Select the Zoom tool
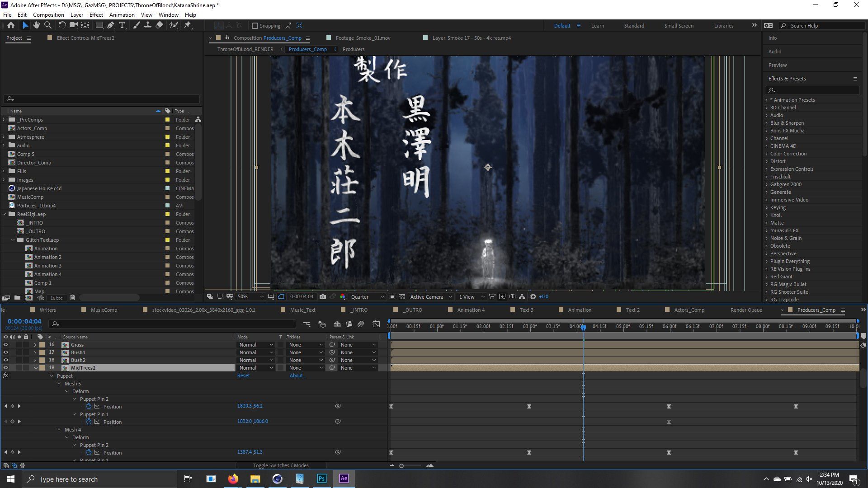The height and width of the screenshot is (488, 868). tap(47, 25)
